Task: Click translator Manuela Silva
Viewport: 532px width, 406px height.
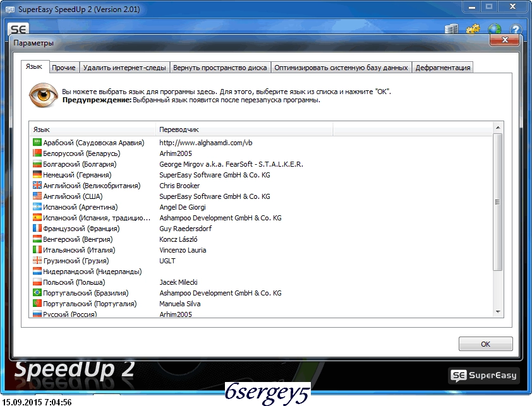Action: click(180, 304)
